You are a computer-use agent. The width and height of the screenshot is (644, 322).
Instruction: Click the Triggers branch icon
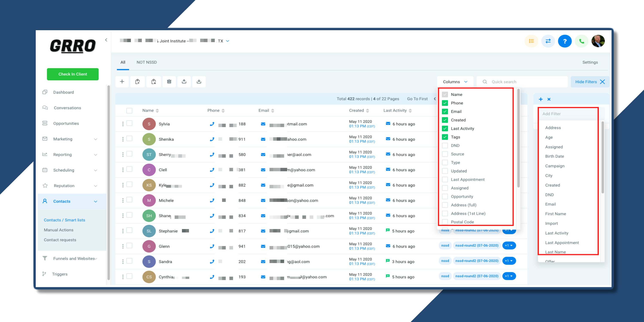click(x=44, y=274)
